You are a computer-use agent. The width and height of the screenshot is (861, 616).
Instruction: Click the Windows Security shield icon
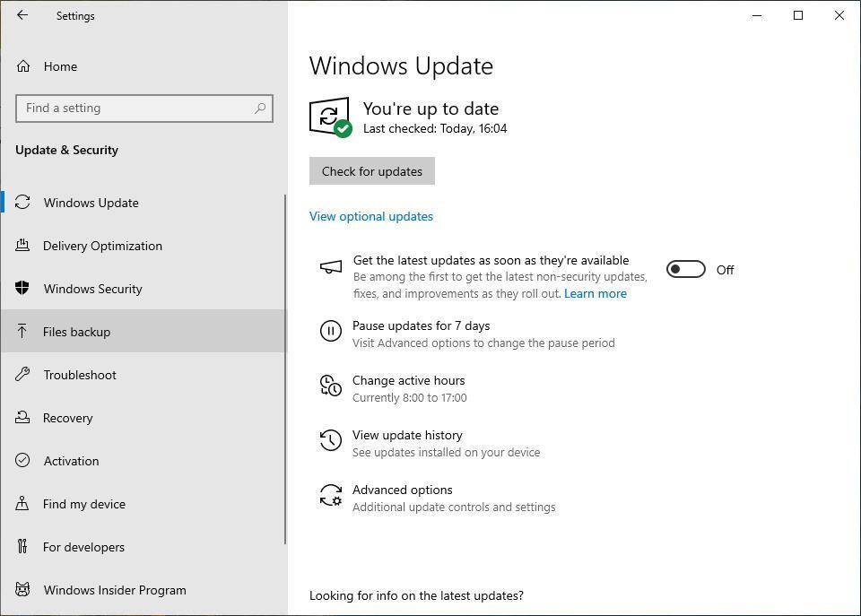point(22,288)
